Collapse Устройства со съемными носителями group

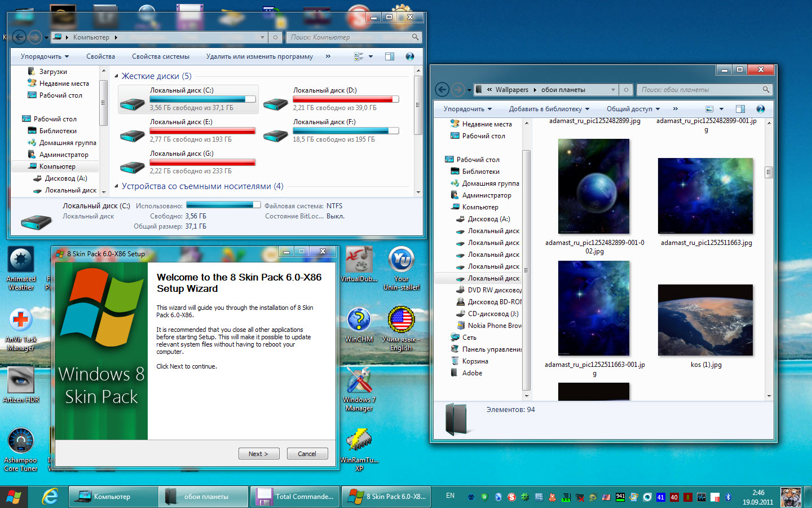click(116, 186)
